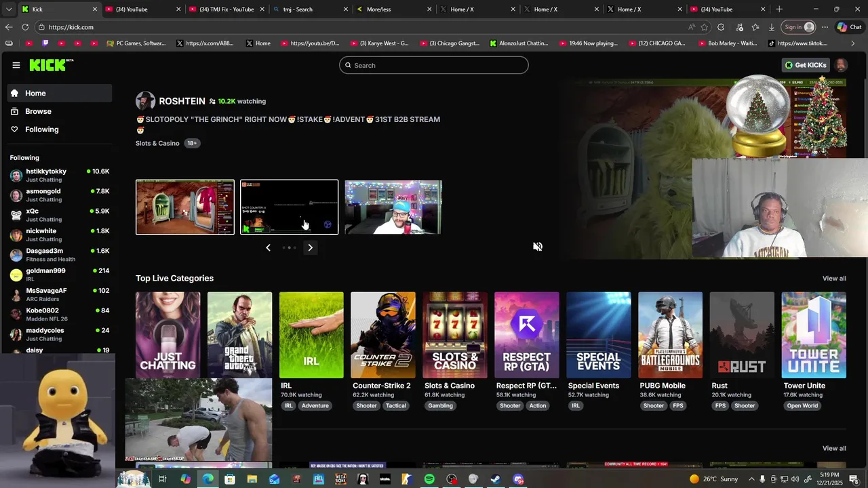Open nickwhite channel in Following list
This screenshot has height=488, width=868.
click(x=60, y=235)
